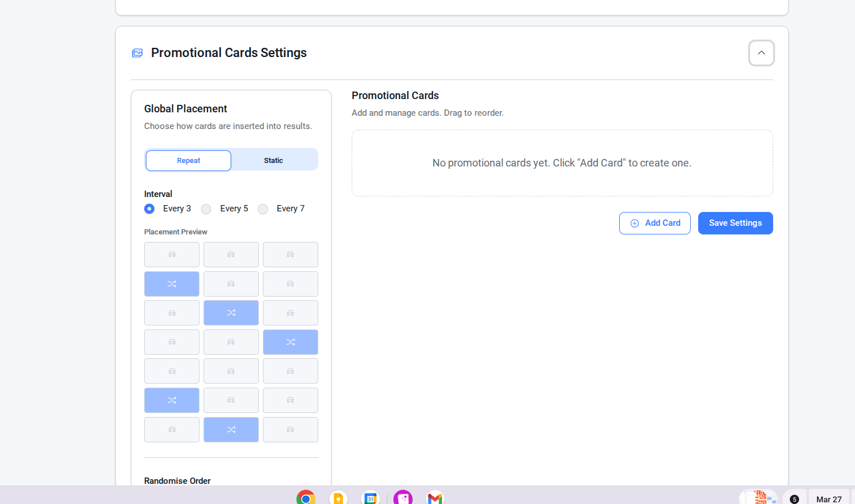Click the first car tile in preview

(172, 255)
